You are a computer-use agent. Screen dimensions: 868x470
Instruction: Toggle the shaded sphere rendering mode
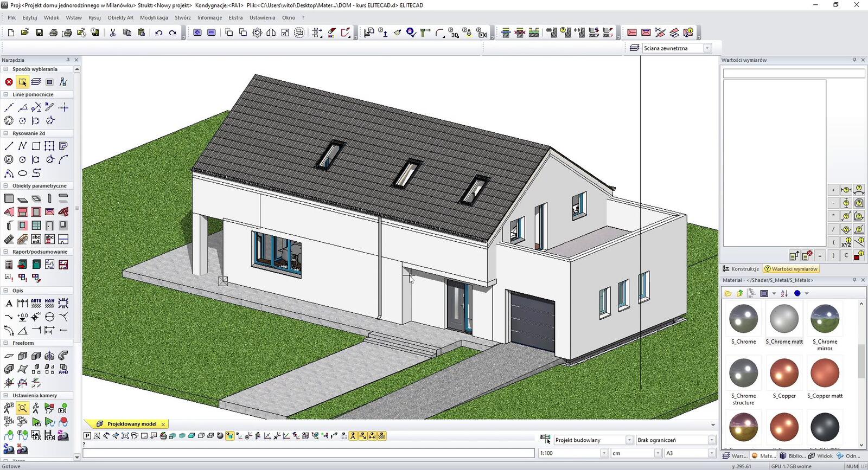(220, 436)
